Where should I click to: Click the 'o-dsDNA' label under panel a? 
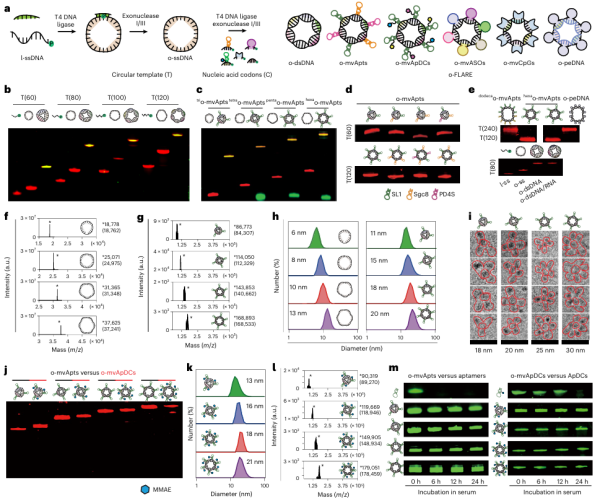(301, 63)
